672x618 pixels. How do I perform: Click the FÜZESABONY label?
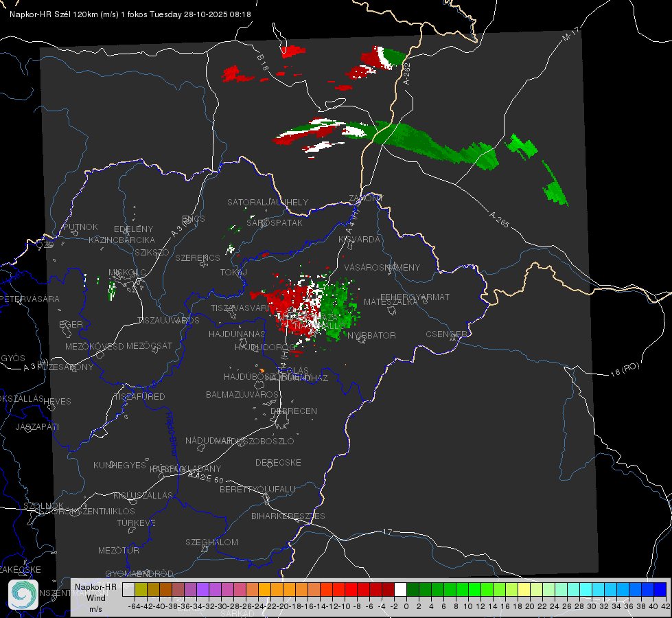[65, 367]
